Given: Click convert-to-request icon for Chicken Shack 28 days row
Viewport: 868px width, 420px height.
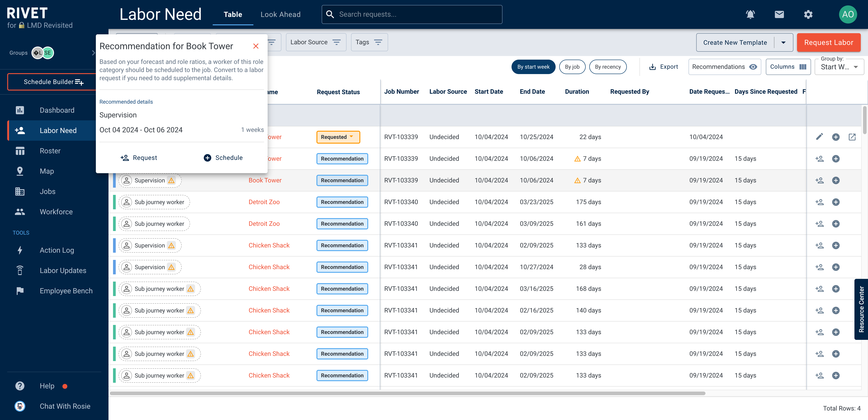Looking at the screenshot, I should pos(819,267).
